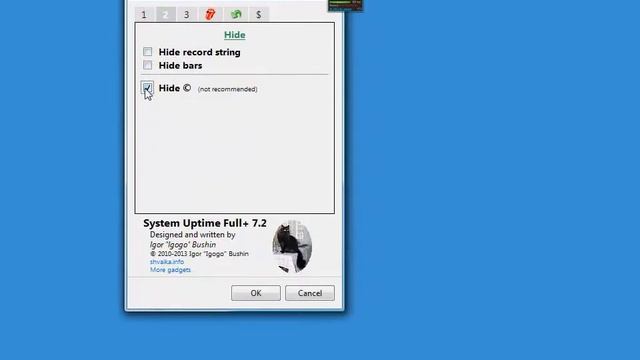Click the Igor "Igogo" Bushin author name
Viewport: 640px width, 360px height.
coord(183,244)
